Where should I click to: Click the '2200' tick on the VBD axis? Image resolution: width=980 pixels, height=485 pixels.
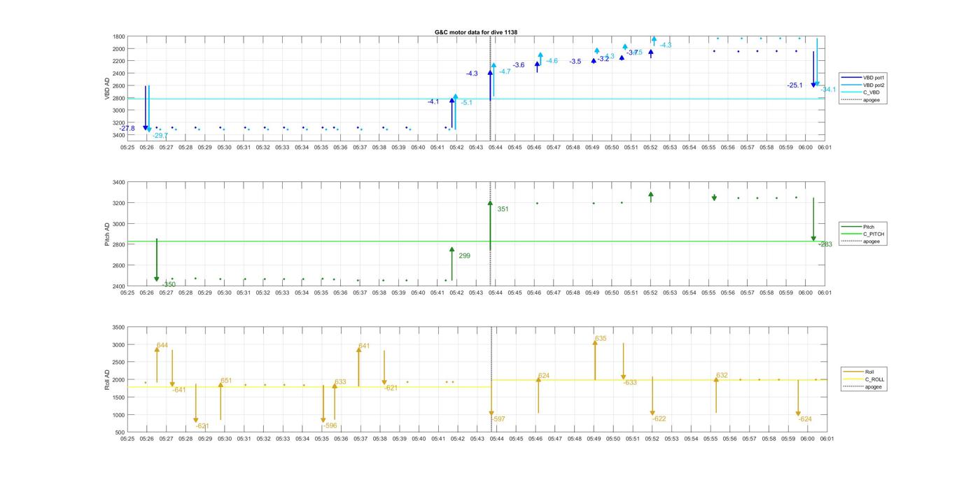pos(119,61)
